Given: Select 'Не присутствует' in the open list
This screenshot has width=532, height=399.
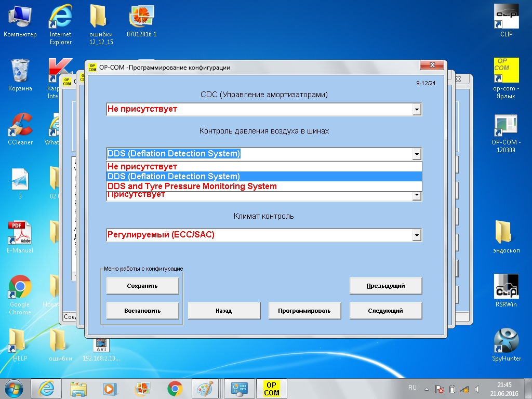Looking at the screenshot, I should (264, 166).
